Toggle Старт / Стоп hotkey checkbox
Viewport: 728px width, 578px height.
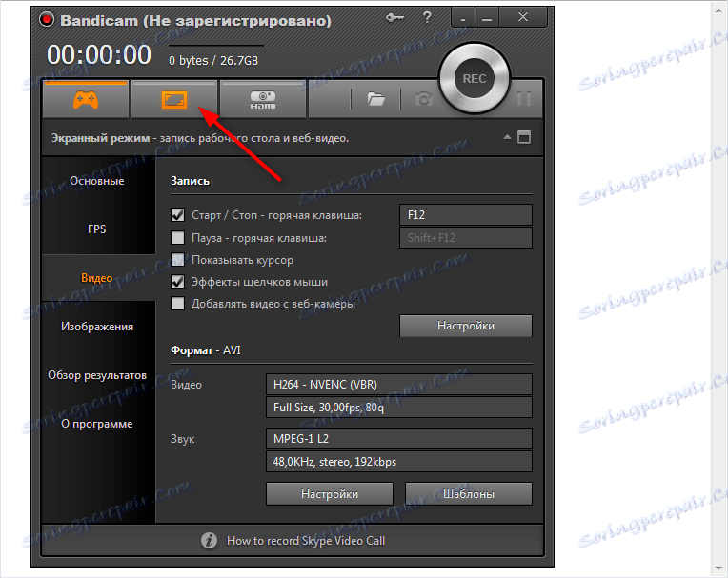coord(177,215)
